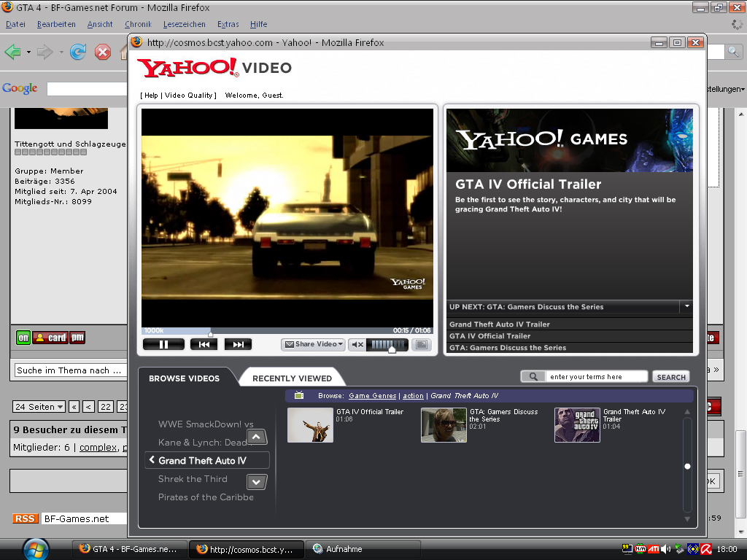The image size is (747, 560).
Task: Toggle the video player mute button
Action: click(357, 344)
